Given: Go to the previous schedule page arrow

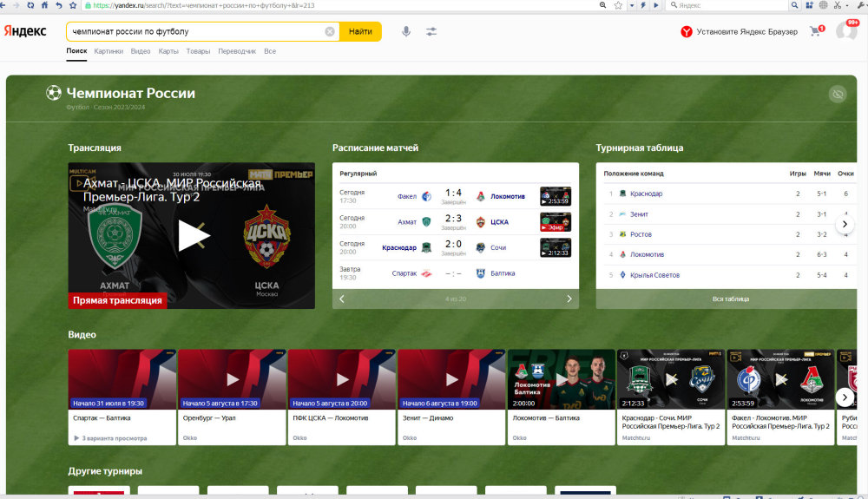Looking at the screenshot, I should (x=341, y=299).
